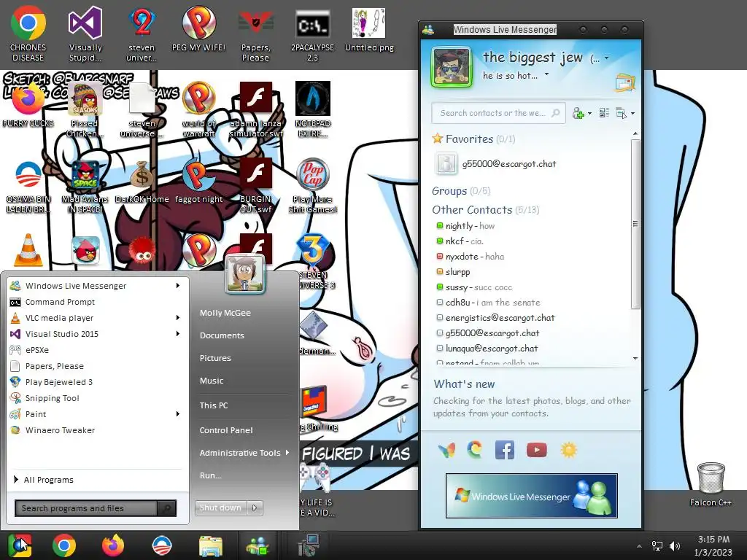
Task: Expand the Groups (0/5) section
Action: tap(461, 191)
